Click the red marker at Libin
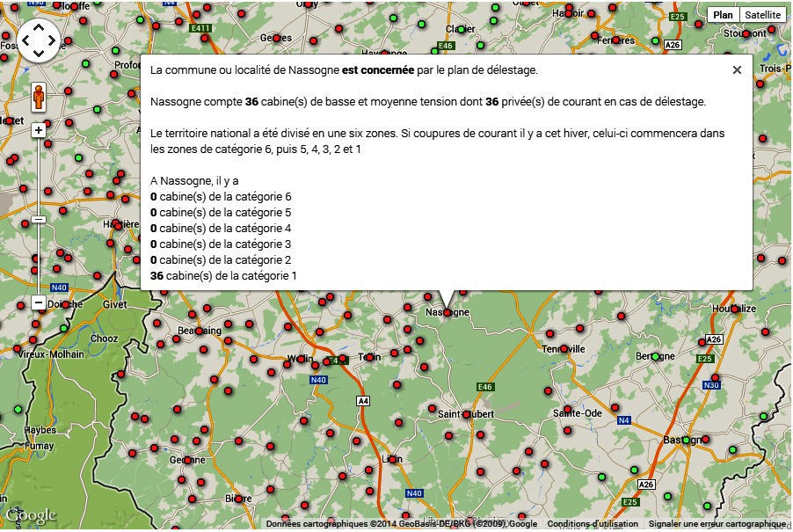 coord(392,459)
